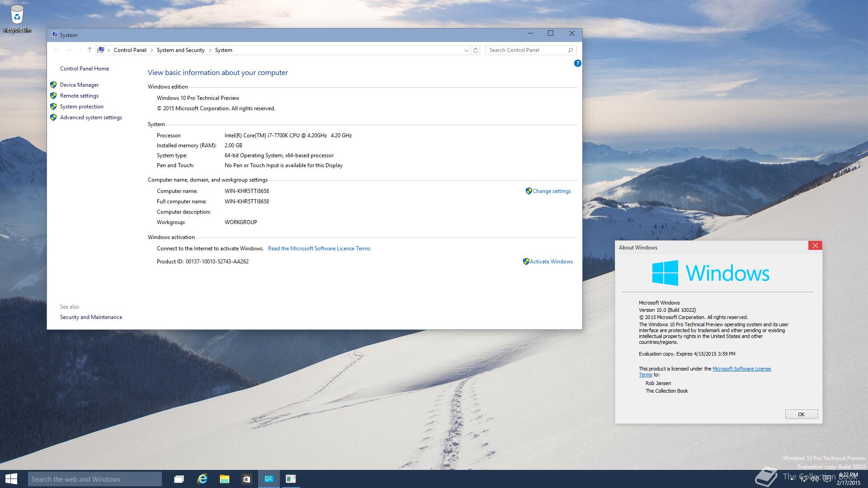The image size is (868, 488).
Task: Click the 2.00 GB installed memory value
Action: point(233,145)
